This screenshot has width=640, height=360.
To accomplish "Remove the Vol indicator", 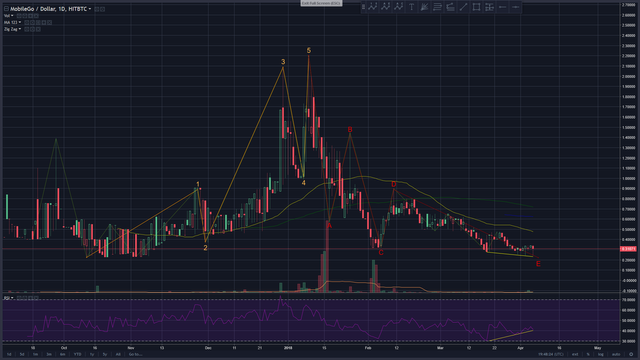I will pos(36,16).
